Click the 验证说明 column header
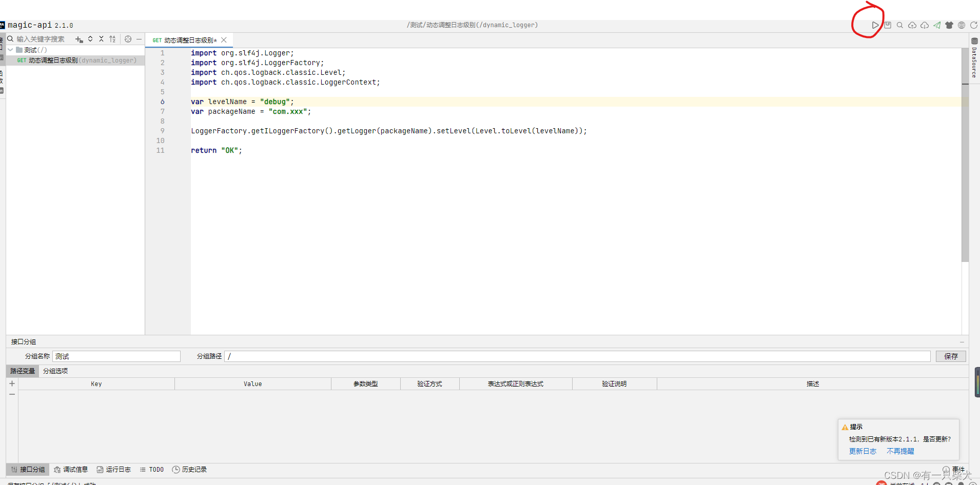The image size is (980, 485). [614, 384]
